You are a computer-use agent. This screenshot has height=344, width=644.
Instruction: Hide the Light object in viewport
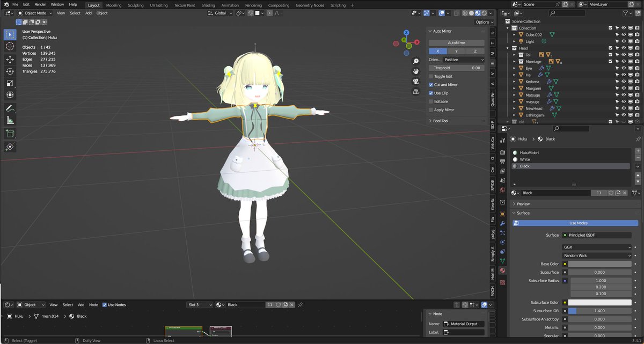[623, 41]
